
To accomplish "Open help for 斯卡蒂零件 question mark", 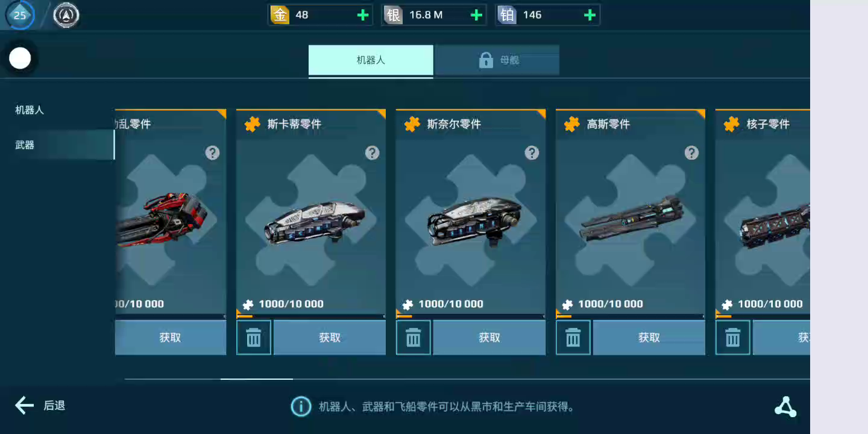I will (373, 153).
